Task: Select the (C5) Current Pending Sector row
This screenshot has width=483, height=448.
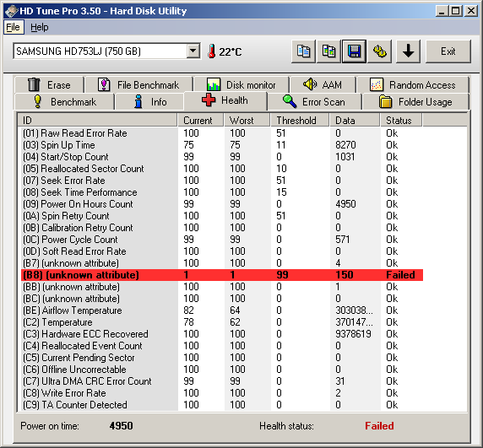Action: [222, 358]
